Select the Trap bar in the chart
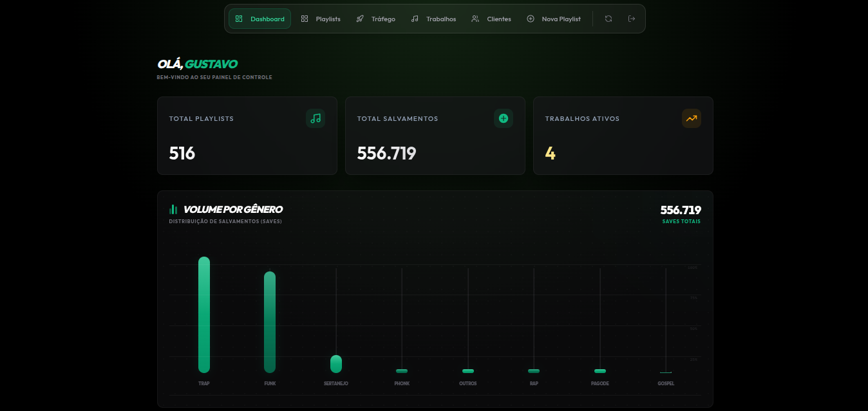The image size is (868, 411). tap(204, 315)
